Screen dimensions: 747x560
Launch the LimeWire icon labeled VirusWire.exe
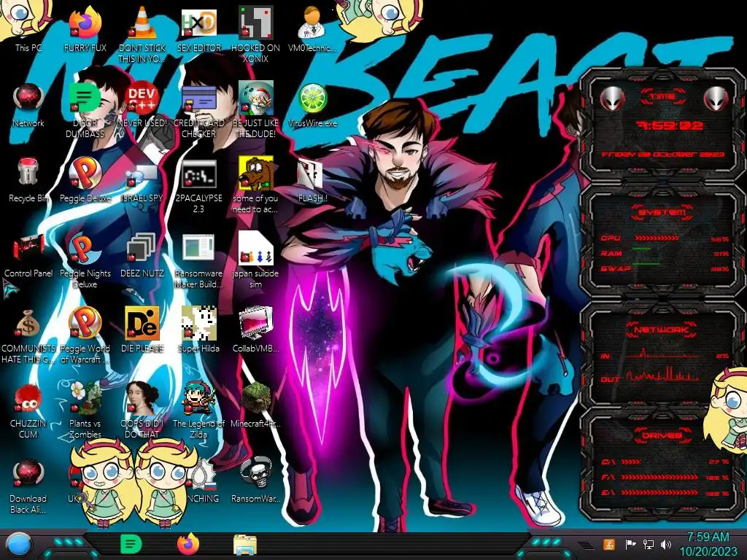pyautogui.click(x=312, y=105)
